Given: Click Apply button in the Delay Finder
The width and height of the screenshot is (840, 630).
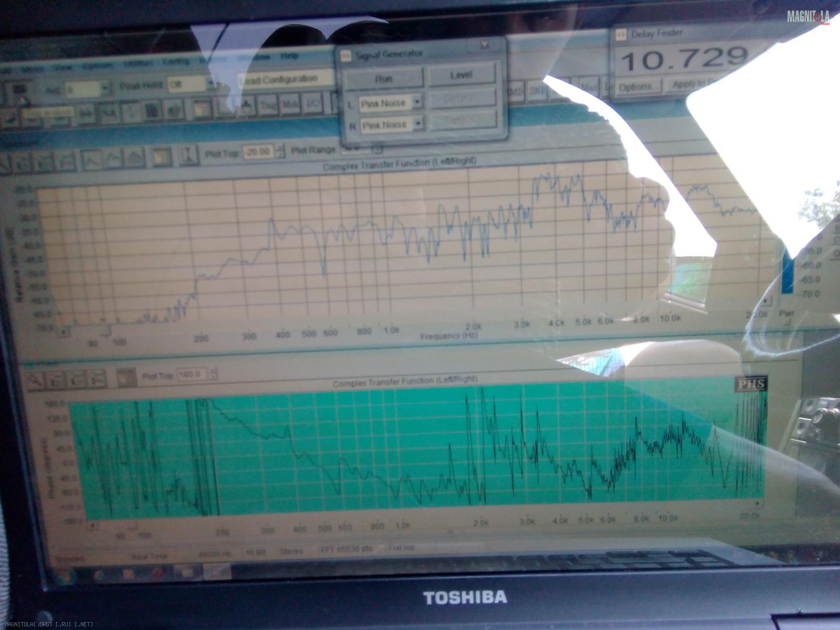Looking at the screenshot, I should point(692,84).
